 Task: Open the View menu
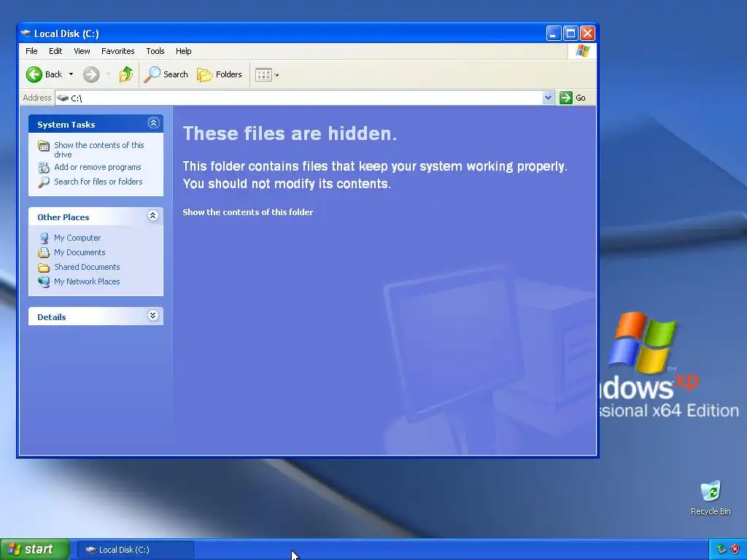pos(82,51)
